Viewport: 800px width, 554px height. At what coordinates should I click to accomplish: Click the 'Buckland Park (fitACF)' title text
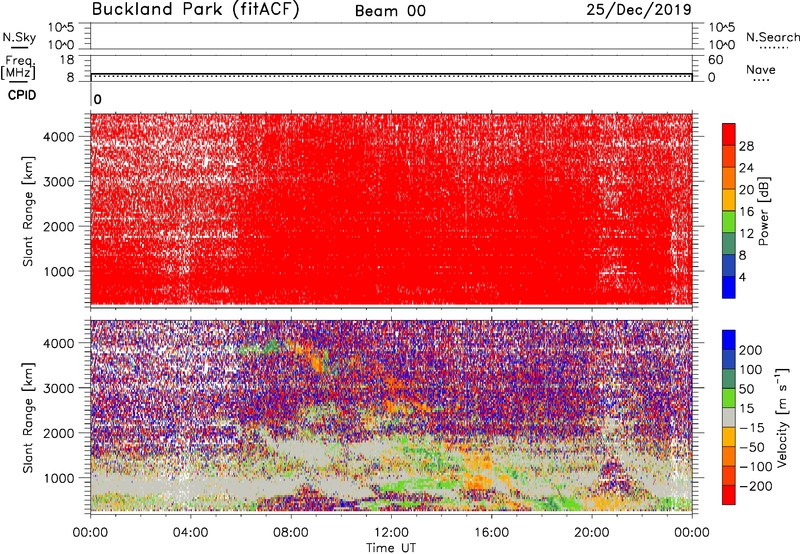[195, 10]
